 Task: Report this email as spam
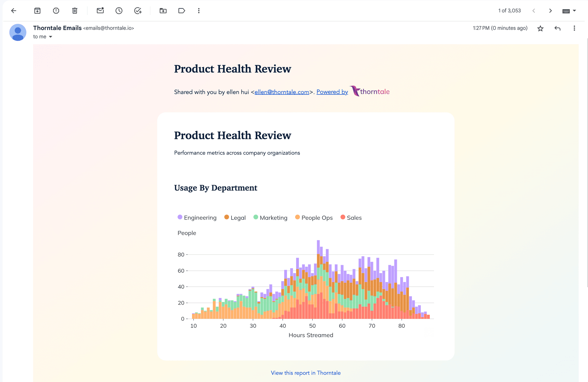pyautogui.click(x=56, y=11)
